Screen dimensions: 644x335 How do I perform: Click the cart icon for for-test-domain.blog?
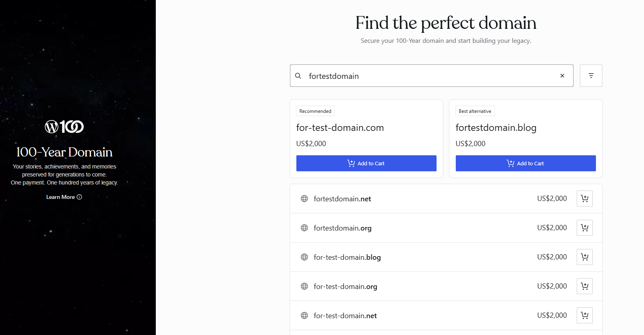[x=584, y=257]
